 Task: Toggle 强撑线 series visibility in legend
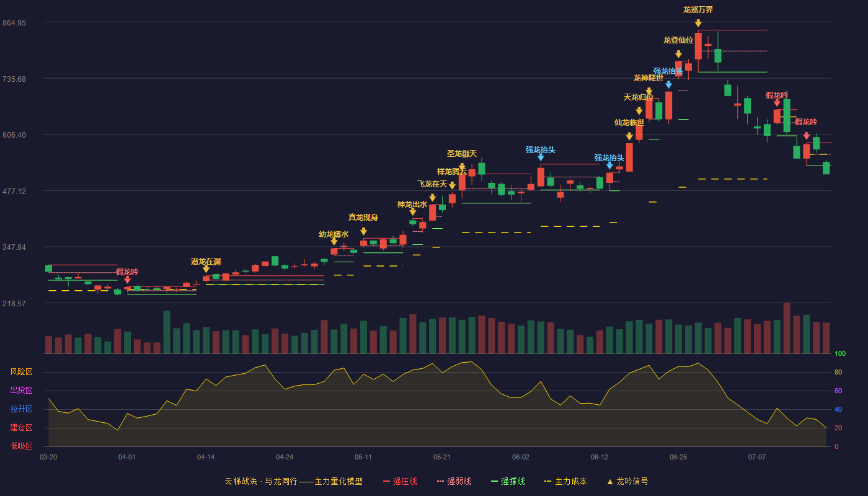pos(508,481)
